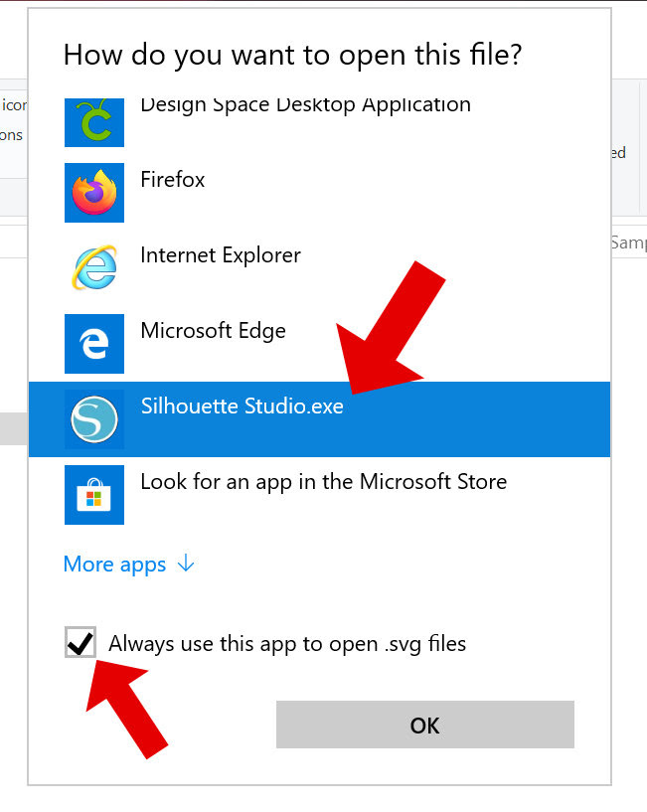Image resolution: width=647 pixels, height=812 pixels.
Task: Confirm your app choice with OK
Action: [x=424, y=726]
